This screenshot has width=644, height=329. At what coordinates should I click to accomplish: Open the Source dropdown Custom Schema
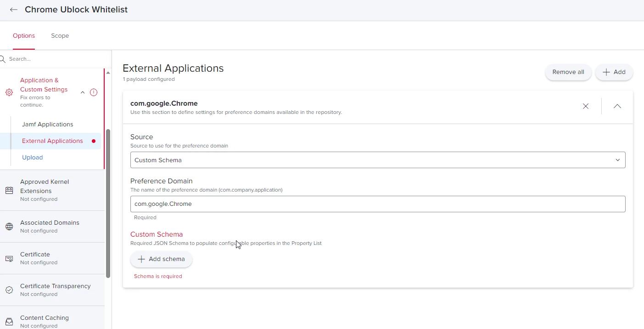point(378,160)
